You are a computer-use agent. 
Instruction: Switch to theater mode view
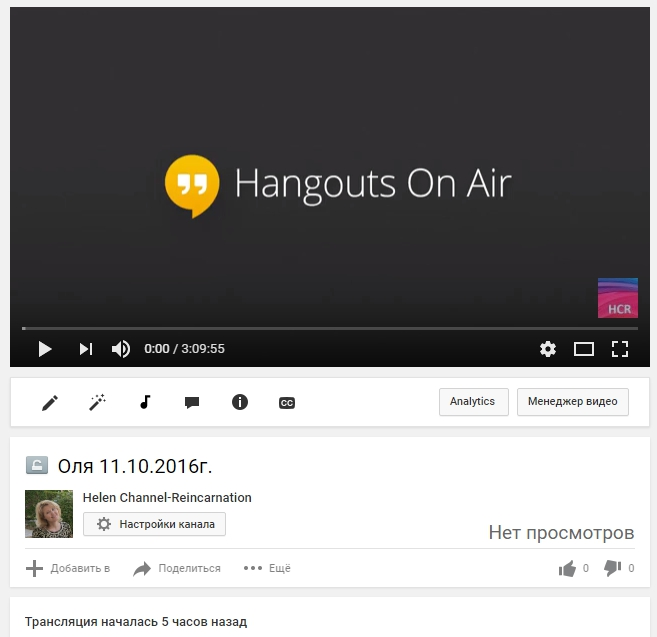pos(584,349)
